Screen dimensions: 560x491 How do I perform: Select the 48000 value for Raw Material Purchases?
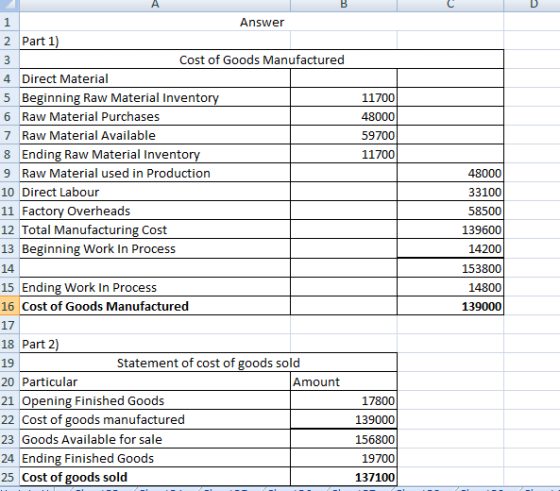pos(344,116)
